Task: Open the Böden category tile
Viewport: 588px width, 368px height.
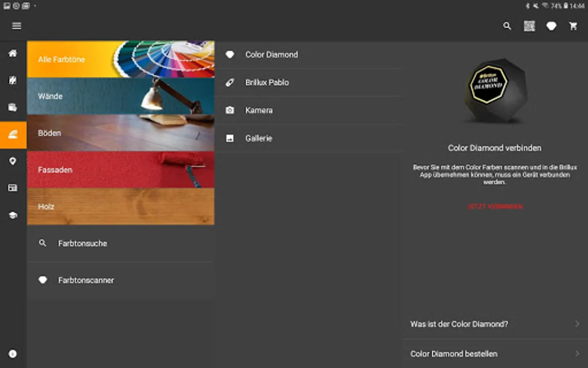Action: click(x=121, y=133)
